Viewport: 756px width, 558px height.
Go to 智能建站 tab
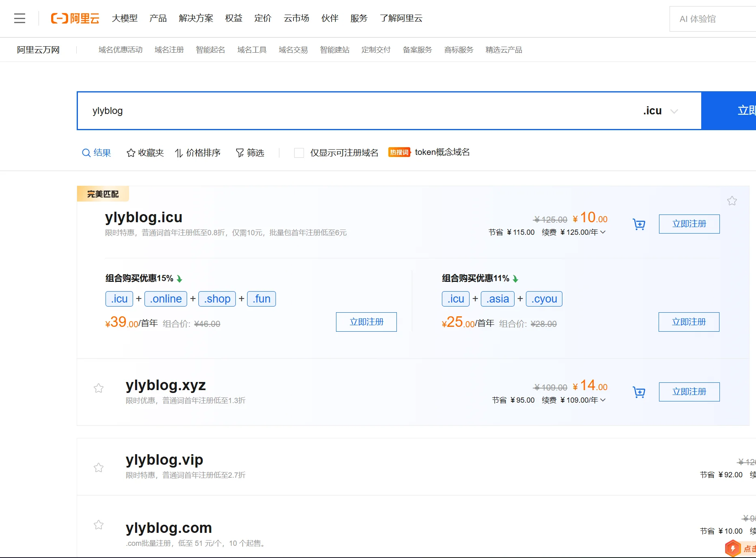coord(335,50)
